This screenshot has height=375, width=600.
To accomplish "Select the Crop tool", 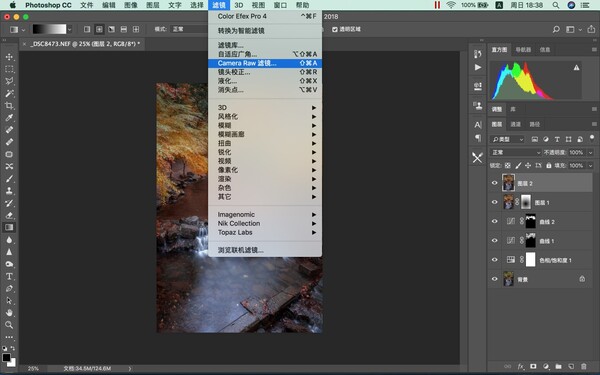I will (9, 106).
